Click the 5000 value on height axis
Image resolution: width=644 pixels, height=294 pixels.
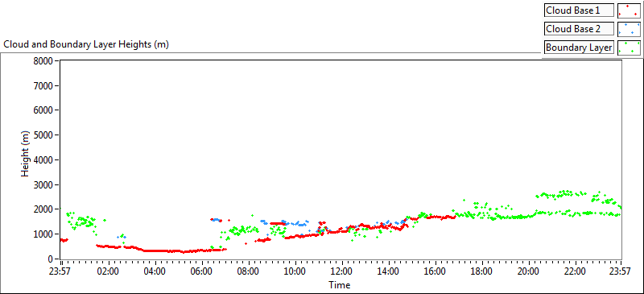point(43,135)
